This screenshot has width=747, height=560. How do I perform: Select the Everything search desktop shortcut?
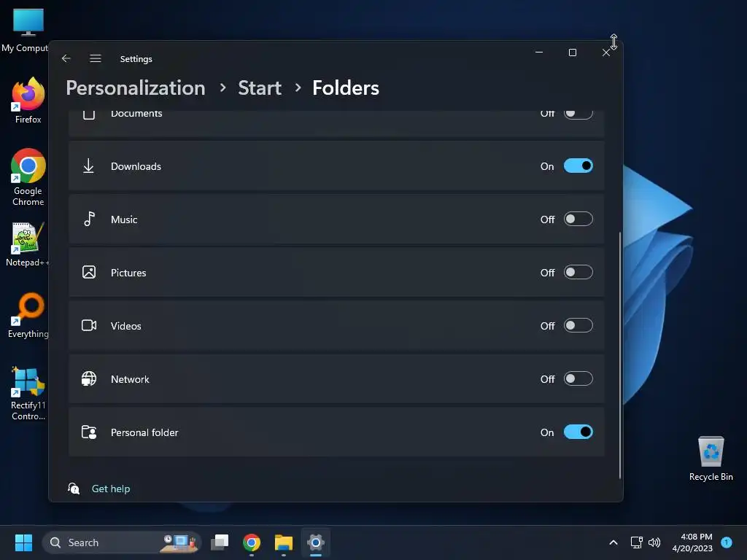pos(28,315)
